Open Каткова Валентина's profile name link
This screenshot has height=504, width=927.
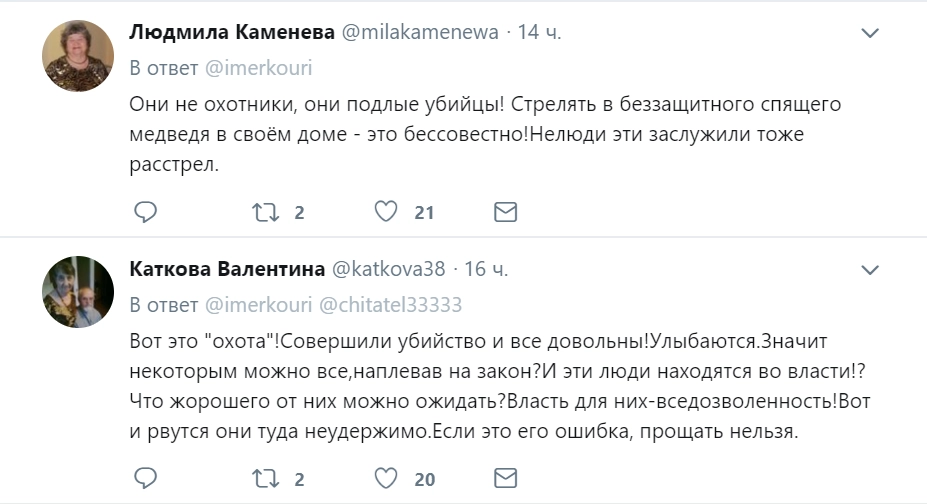(x=227, y=270)
